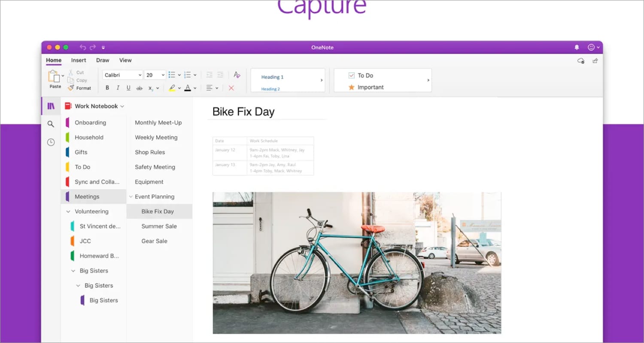Collapse the Volunteering section group

(x=68, y=211)
